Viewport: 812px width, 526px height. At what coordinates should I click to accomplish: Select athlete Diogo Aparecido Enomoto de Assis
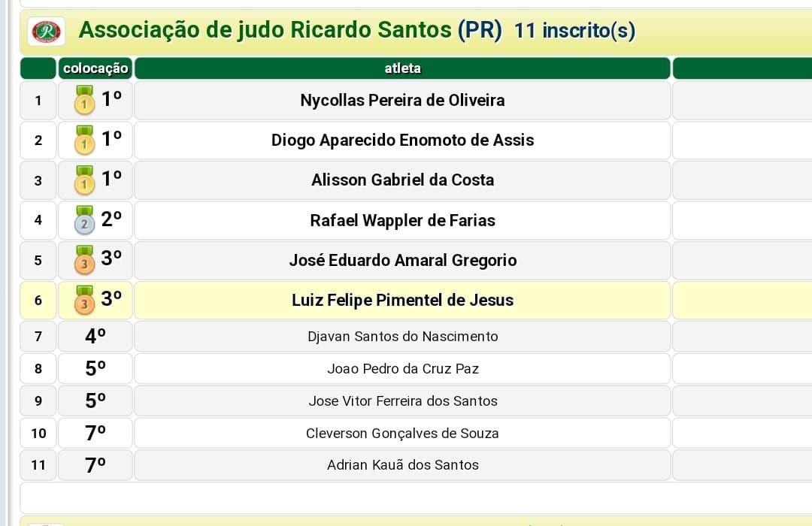(x=402, y=141)
